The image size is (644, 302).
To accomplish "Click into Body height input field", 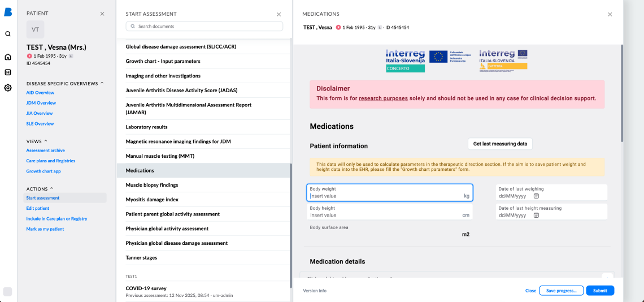I will pyautogui.click(x=390, y=212).
